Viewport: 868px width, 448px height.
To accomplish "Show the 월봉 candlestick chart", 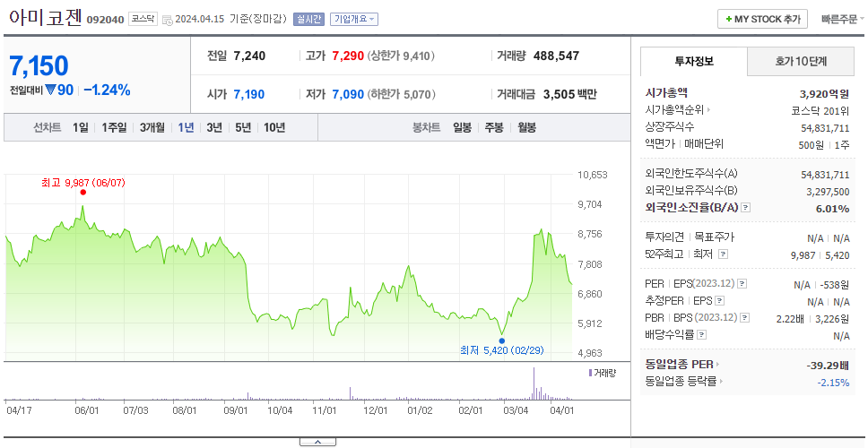I will pyautogui.click(x=527, y=128).
